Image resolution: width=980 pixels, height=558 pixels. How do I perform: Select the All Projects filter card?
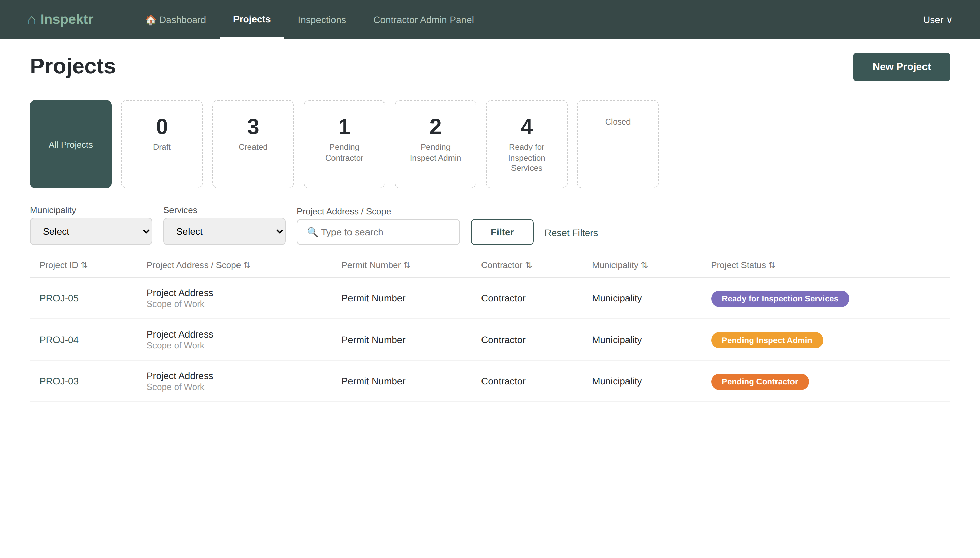(71, 145)
